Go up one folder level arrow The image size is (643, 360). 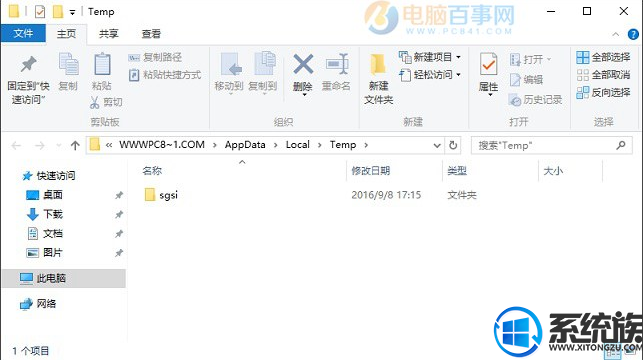pos(75,146)
